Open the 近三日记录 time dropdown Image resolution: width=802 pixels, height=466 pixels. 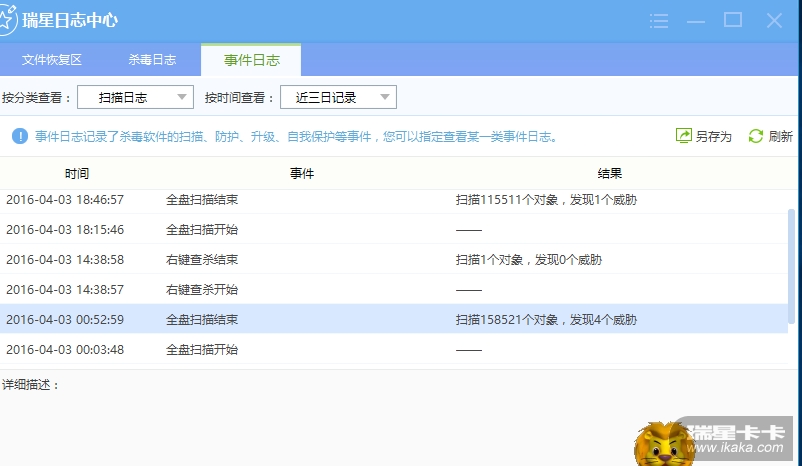(x=339, y=97)
